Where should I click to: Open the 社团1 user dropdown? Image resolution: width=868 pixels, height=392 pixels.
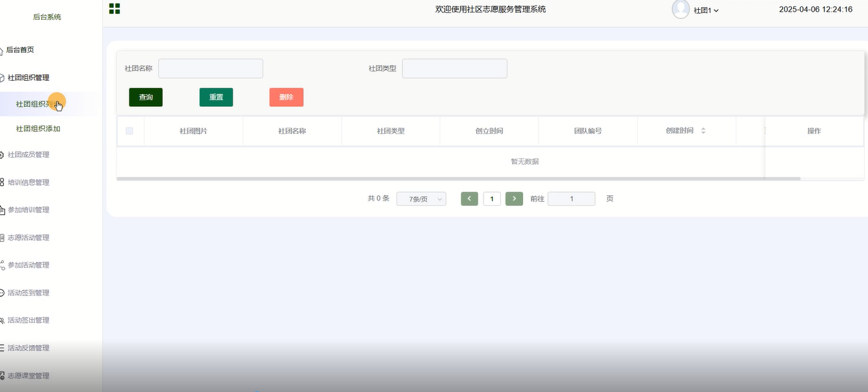click(706, 10)
